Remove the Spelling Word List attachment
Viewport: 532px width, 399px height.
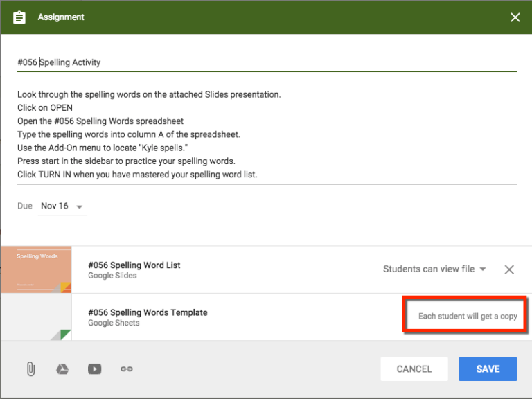click(x=509, y=269)
